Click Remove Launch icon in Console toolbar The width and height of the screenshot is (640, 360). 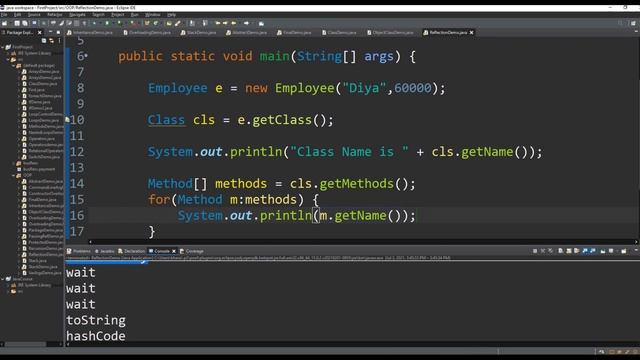(x=543, y=251)
